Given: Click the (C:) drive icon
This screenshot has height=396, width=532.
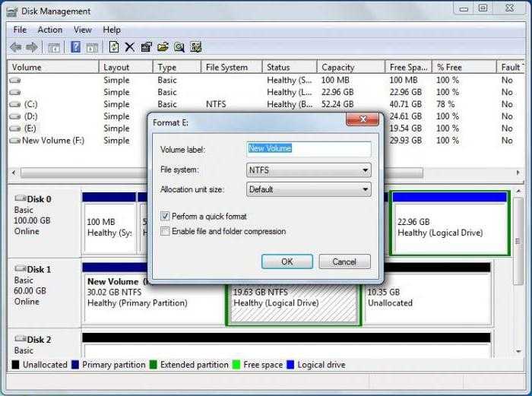Looking at the screenshot, I should pos(15,105).
